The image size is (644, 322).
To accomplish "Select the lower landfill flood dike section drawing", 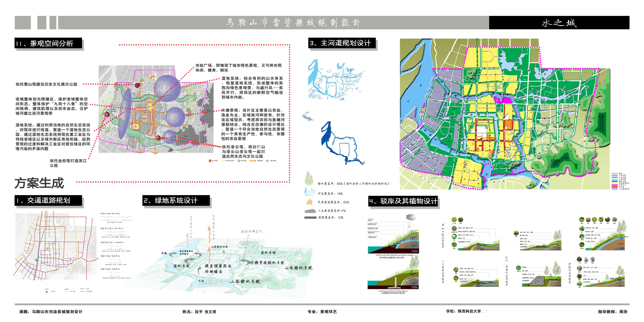I will (x=393, y=272).
